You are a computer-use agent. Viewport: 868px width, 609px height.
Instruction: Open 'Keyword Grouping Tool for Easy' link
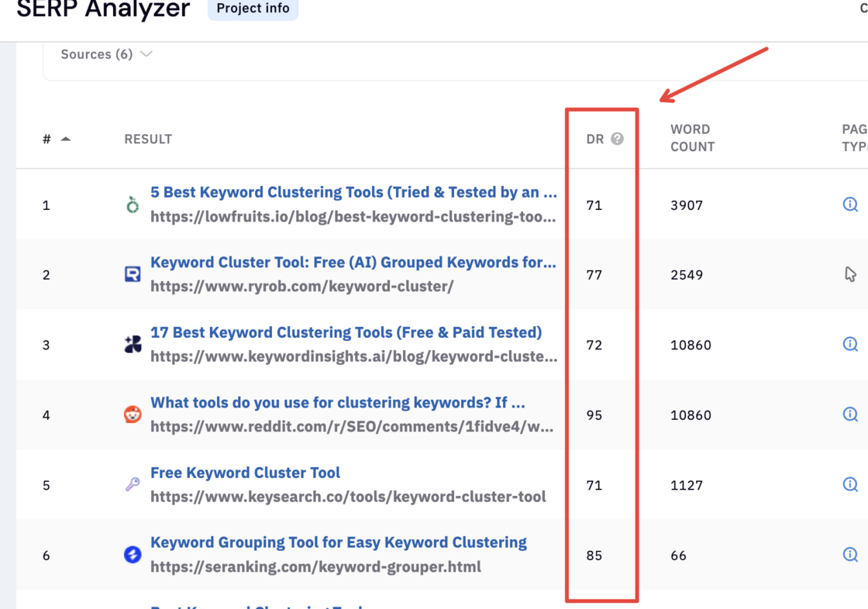(339, 542)
